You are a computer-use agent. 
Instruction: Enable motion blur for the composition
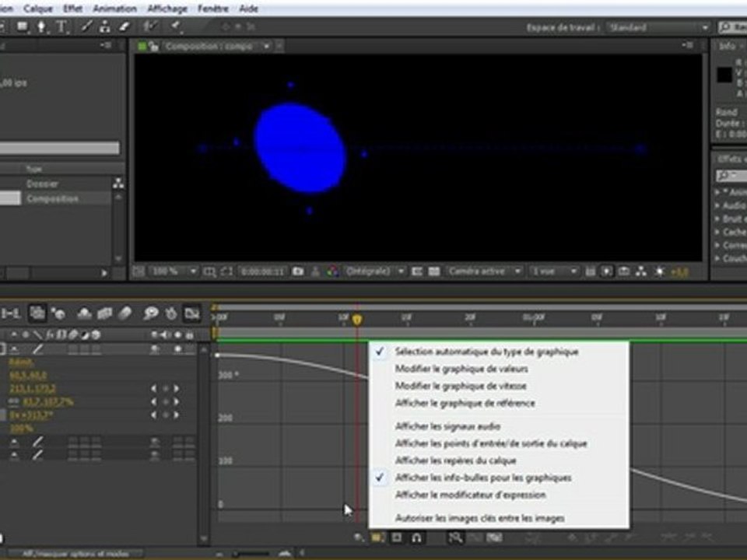point(124,313)
